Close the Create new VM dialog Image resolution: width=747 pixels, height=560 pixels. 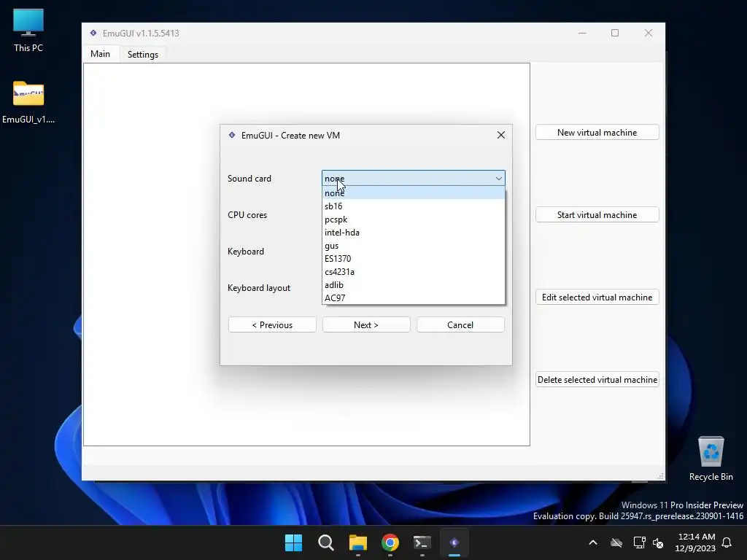[500, 135]
